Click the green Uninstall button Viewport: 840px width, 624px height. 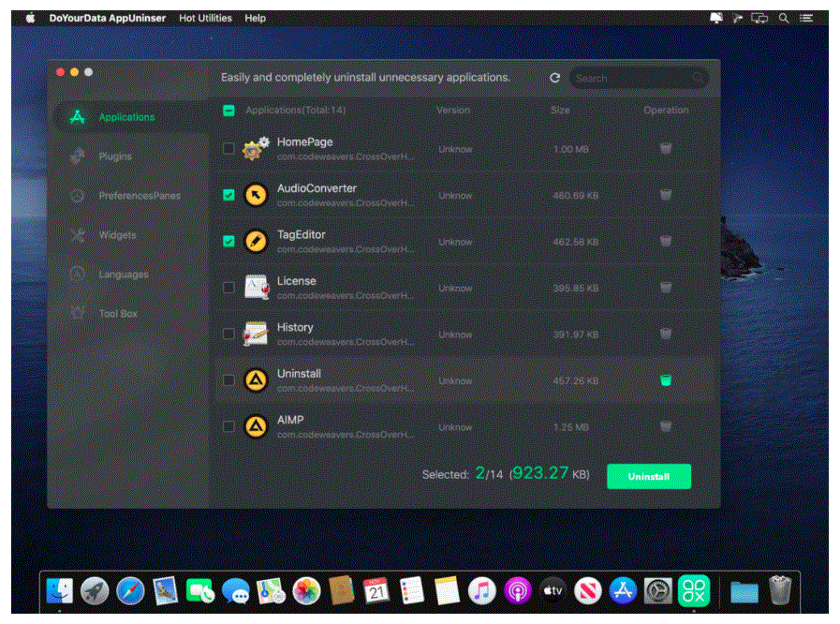[649, 476]
